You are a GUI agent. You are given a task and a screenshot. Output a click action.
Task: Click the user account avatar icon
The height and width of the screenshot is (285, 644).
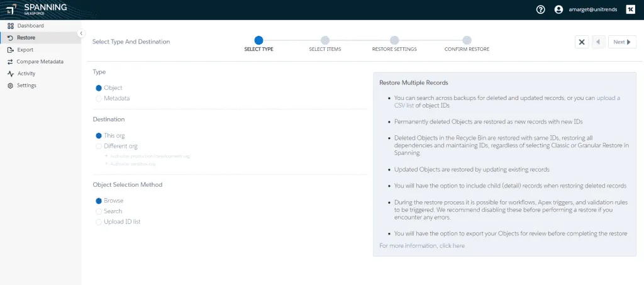tap(558, 9)
